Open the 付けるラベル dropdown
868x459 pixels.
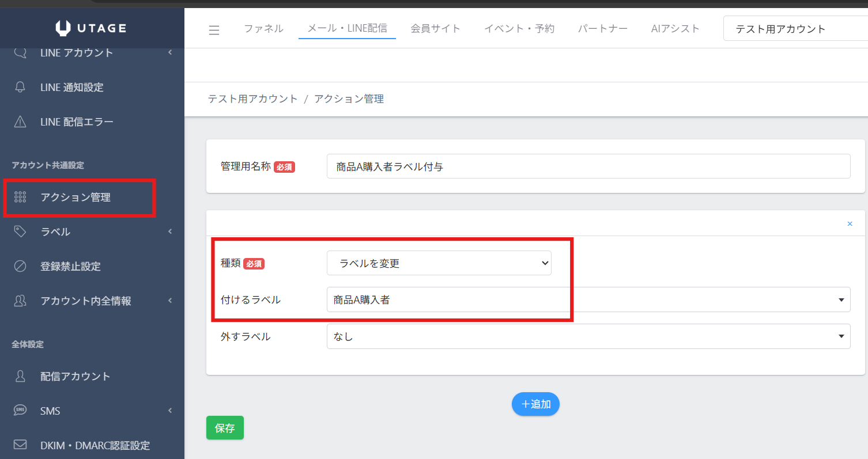(588, 299)
